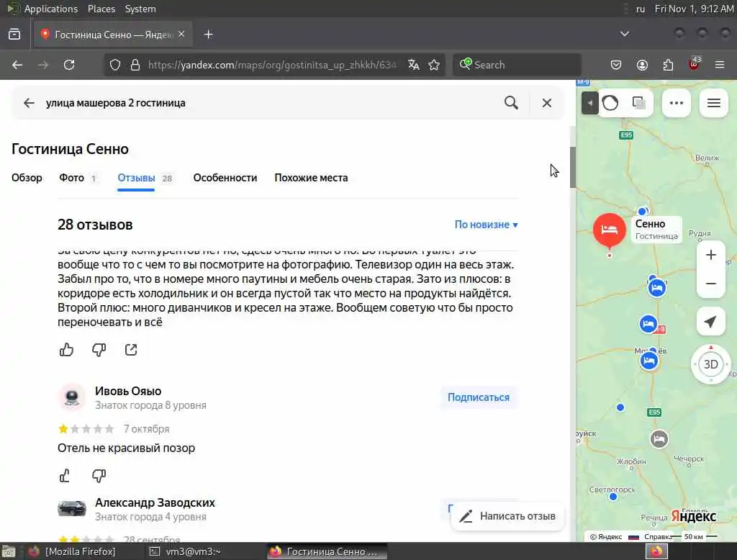Click the red Сенно hotel map pin

tap(609, 230)
